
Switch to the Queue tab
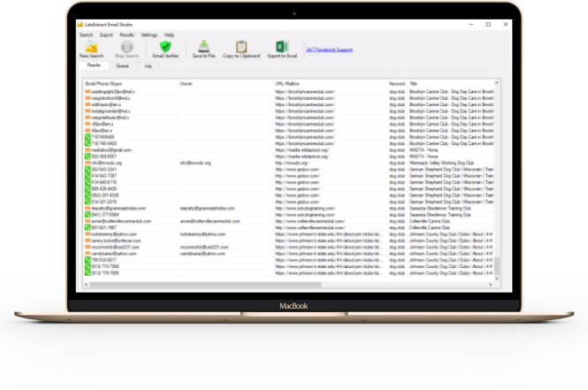coord(122,65)
